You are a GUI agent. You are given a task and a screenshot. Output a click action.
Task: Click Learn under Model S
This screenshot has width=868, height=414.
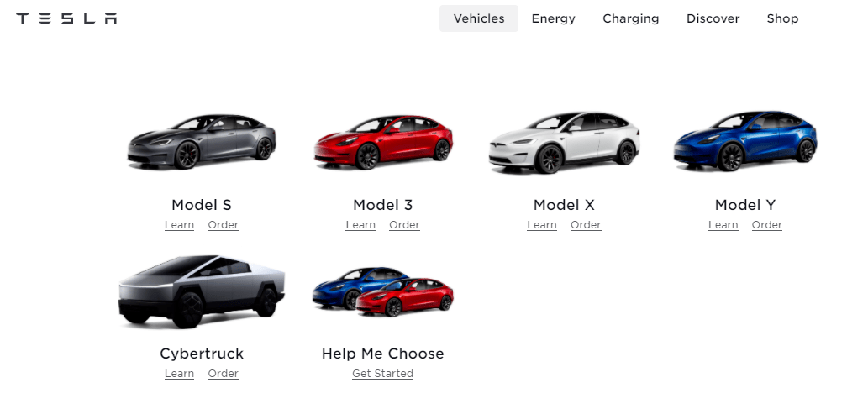(x=179, y=225)
